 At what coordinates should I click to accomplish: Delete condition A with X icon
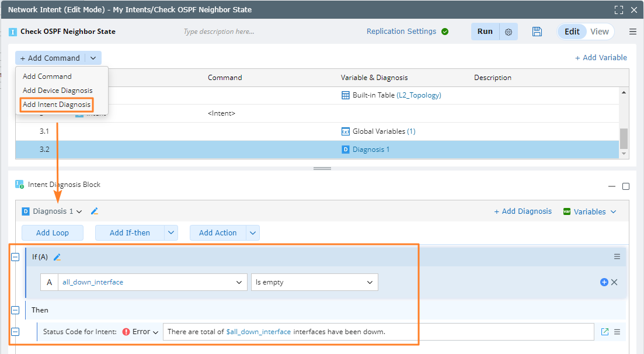(x=614, y=282)
